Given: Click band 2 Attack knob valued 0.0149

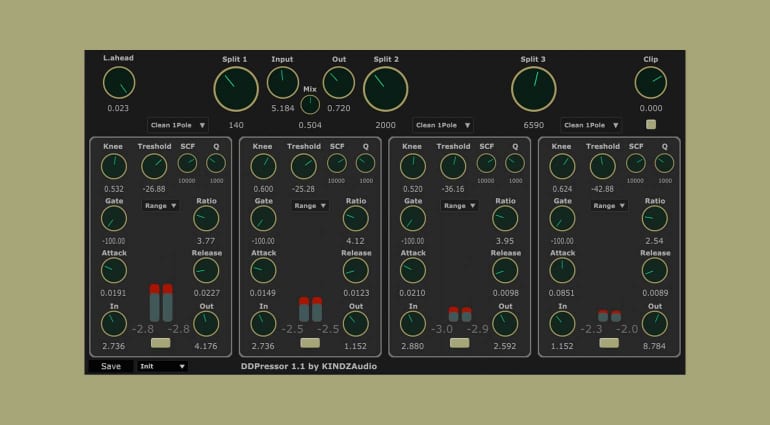Looking at the screenshot, I should pos(263,270).
